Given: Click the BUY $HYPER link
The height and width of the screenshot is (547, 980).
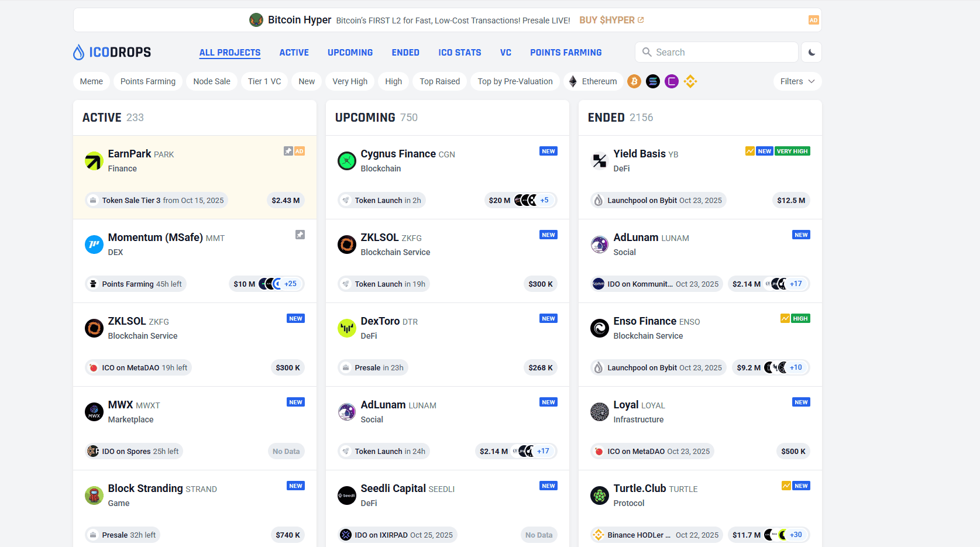Looking at the screenshot, I should click(x=611, y=20).
